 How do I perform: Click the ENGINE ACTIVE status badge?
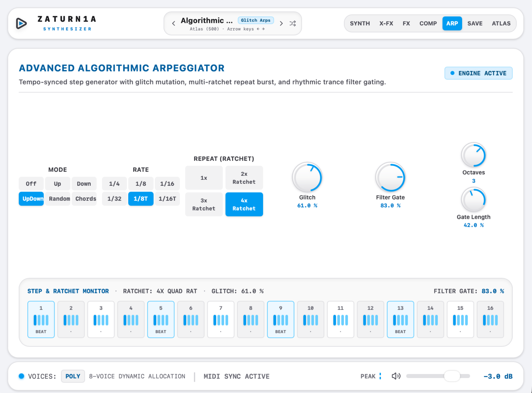pyautogui.click(x=478, y=73)
